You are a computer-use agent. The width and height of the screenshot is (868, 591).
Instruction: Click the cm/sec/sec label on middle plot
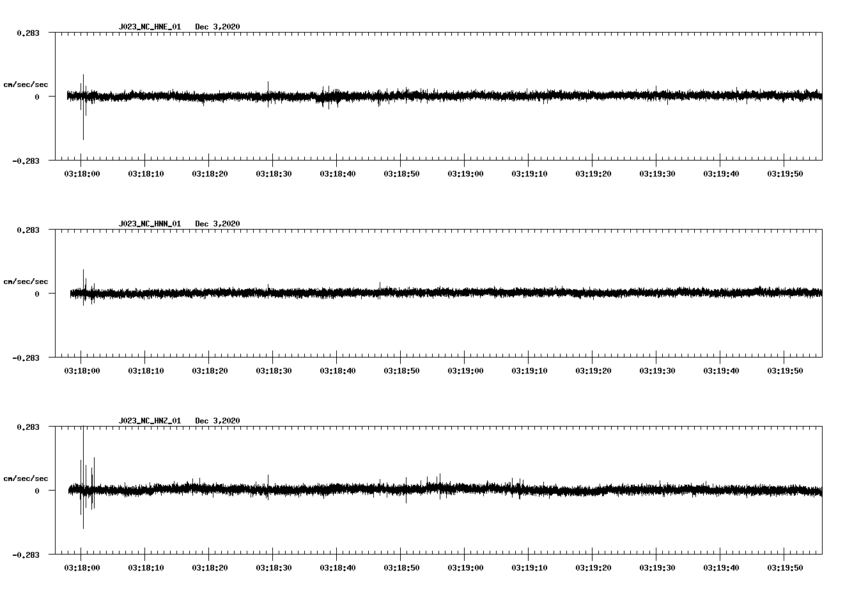[26, 281]
